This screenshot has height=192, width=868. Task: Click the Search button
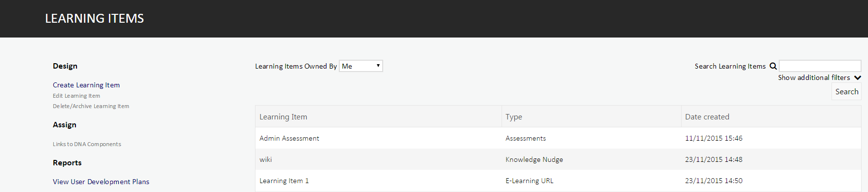click(x=847, y=92)
